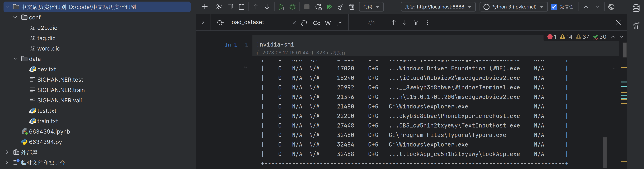Toggle match case Cc option
The image size is (644, 169).
click(317, 23)
